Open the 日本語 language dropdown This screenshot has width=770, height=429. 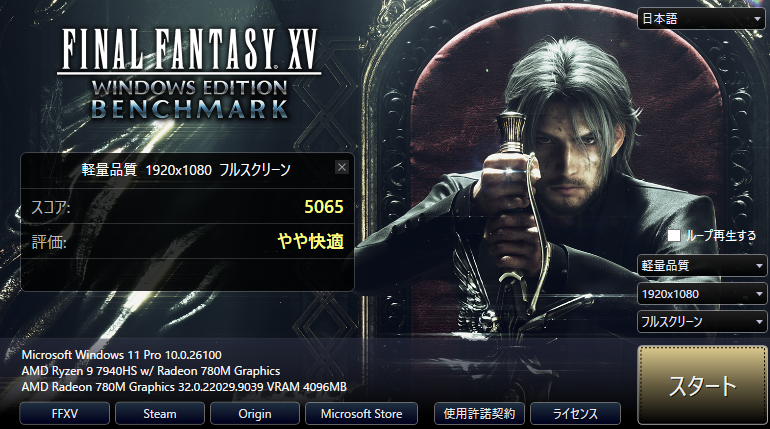click(702, 19)
